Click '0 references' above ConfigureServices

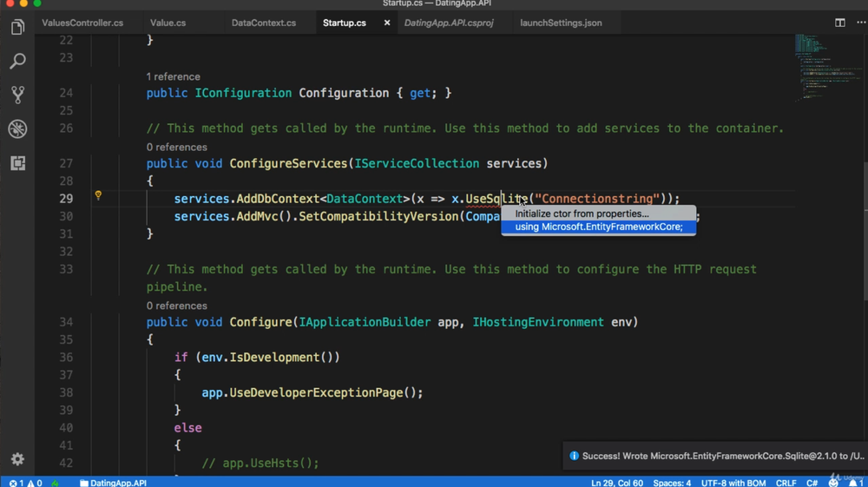(176, 148)
